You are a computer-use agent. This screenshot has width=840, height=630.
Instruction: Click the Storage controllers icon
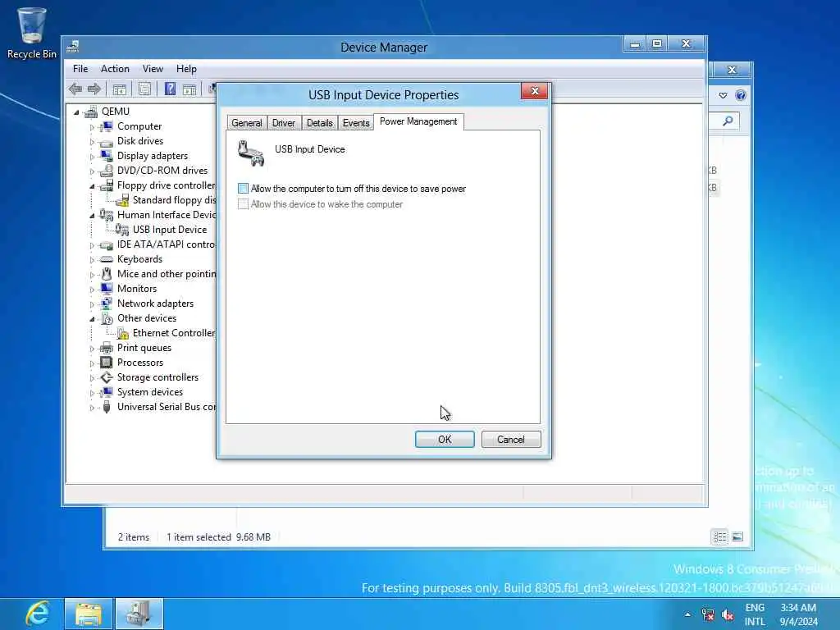(107, 377)
